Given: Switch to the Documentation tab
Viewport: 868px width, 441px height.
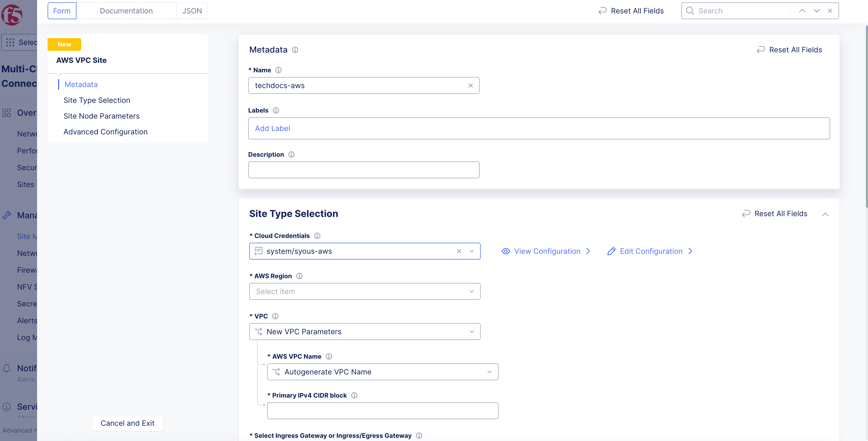Looking at the screenshot, I should 126,10.
